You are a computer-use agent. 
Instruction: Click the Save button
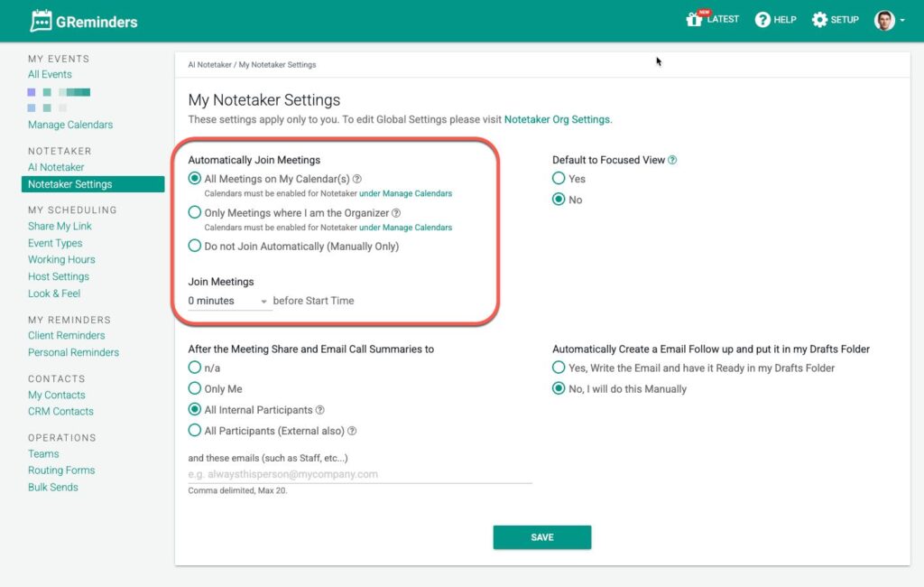point(541,537)
